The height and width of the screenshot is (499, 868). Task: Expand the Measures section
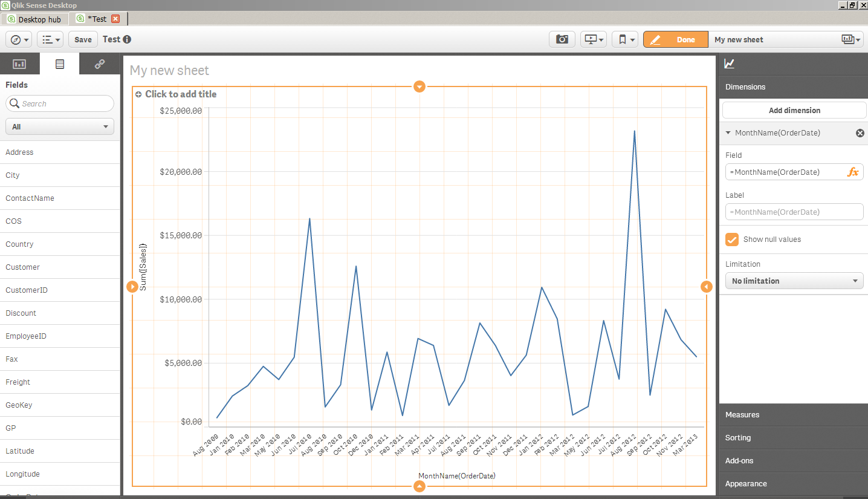794,415
